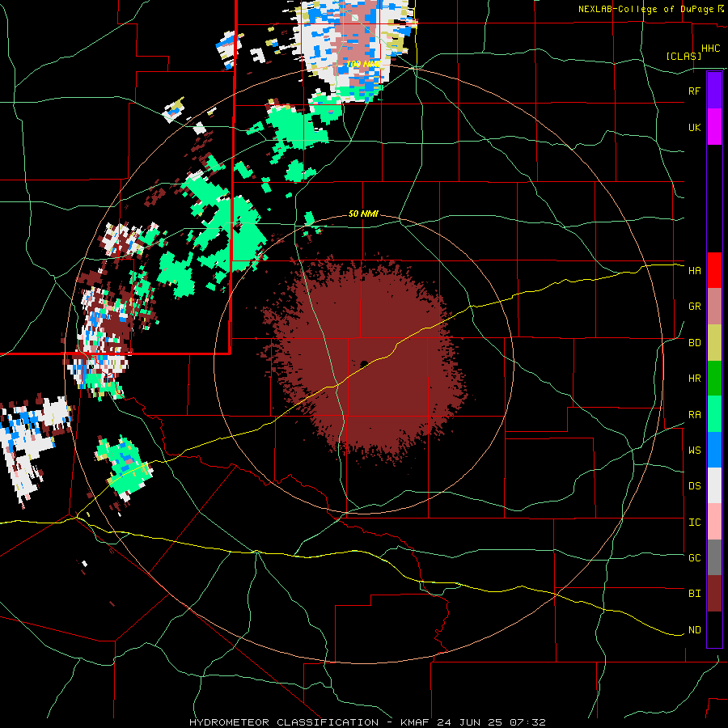728x728 pixels.
Task: Click the BI brown legend swatch
Action: coord(714,594)
